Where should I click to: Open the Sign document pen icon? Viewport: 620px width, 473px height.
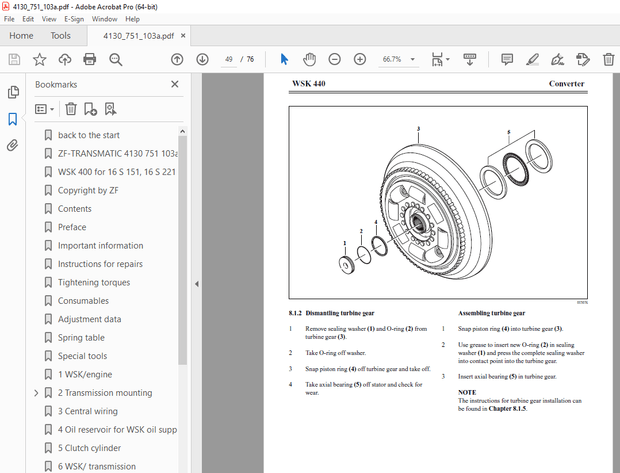click(x=558, y=60)
